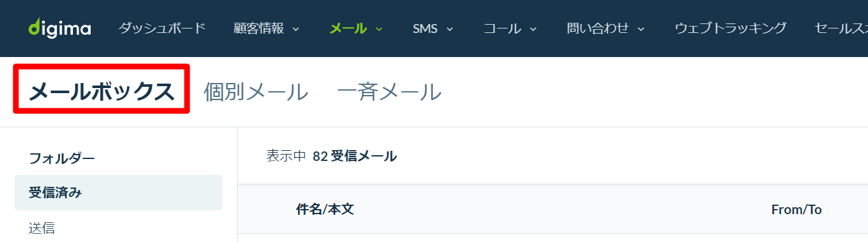Click the digima logo
868x242 pixels.
[x=60, y=29]
